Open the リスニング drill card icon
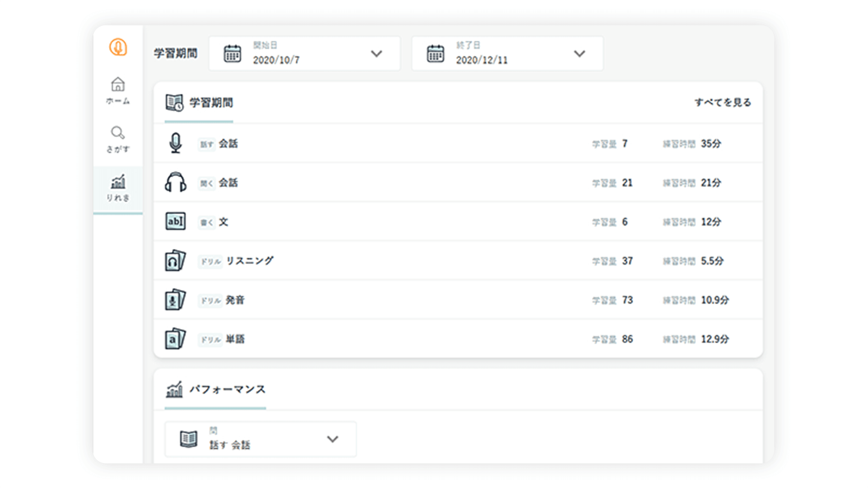Image resolution: width=868 pixels, height=488 pixels. coord(175,260)
